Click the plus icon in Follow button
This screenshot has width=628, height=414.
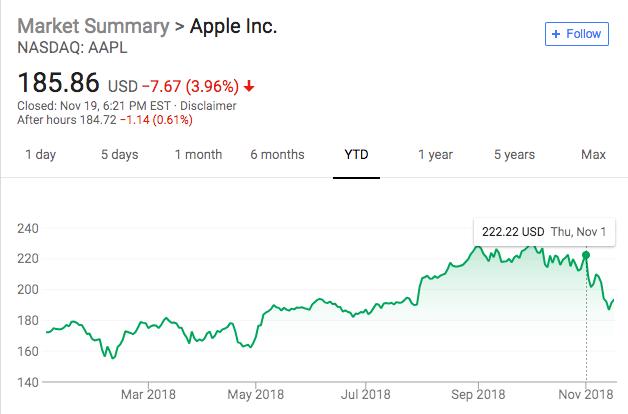(556, 34)
